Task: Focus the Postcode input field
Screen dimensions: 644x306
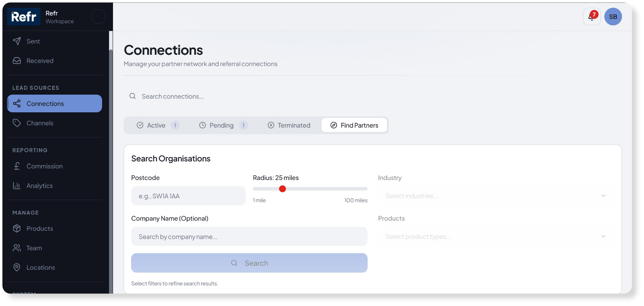Action: coord(188,196)
